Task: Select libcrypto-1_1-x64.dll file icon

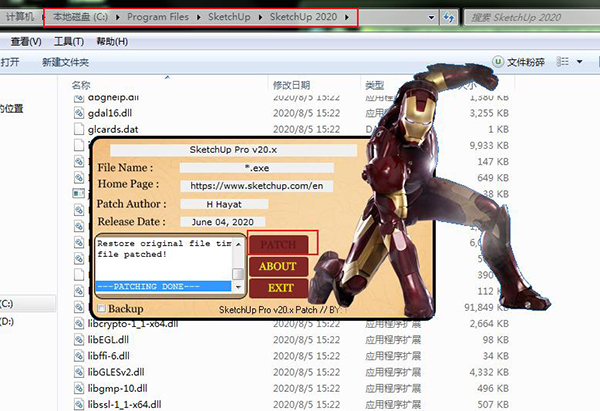Action: [78, 324]
